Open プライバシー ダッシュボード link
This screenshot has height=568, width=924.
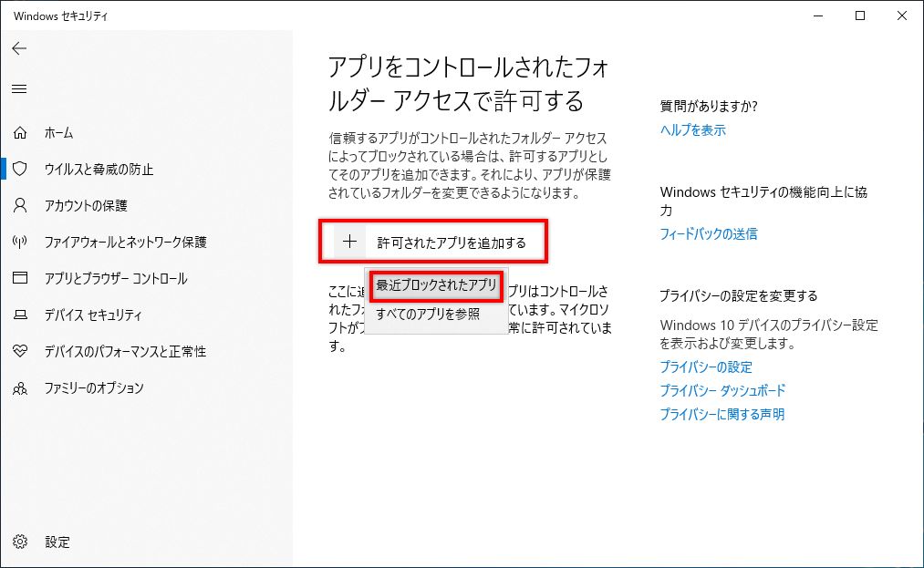coord(723,390)
